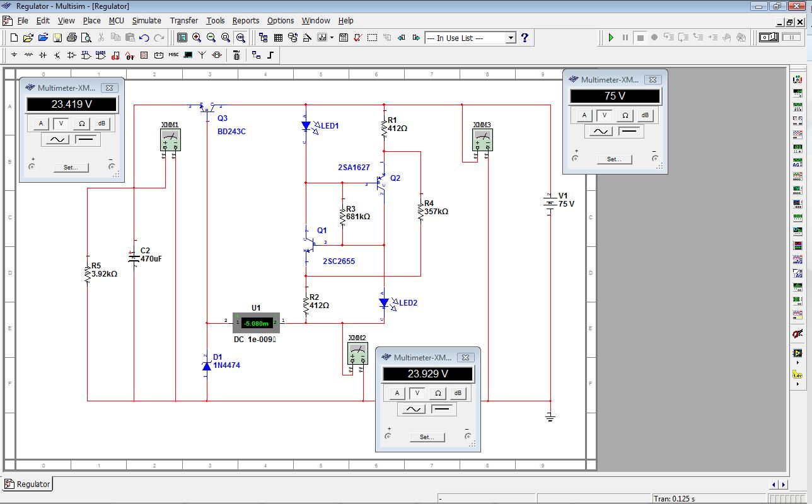The width and height of the screenshot is (812, 504).
Task: Close the 23.929 V multimeter panel
Action: click(466, 357)
